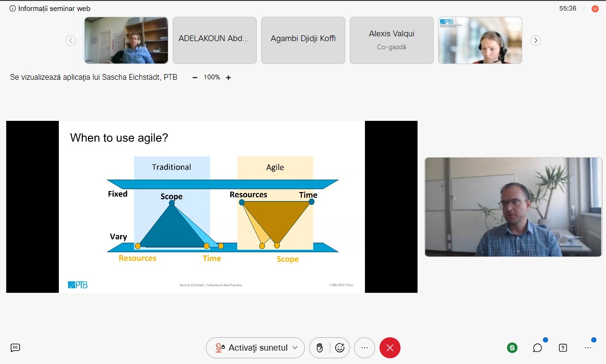Click the info icon beside Informații seminar web
This screenshot has width=606, height=364.
click(x=12, y=9)
